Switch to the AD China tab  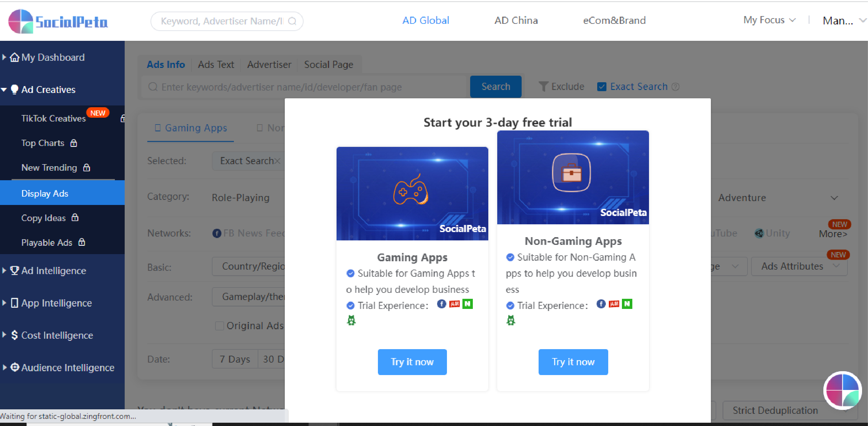pos(516,20)
